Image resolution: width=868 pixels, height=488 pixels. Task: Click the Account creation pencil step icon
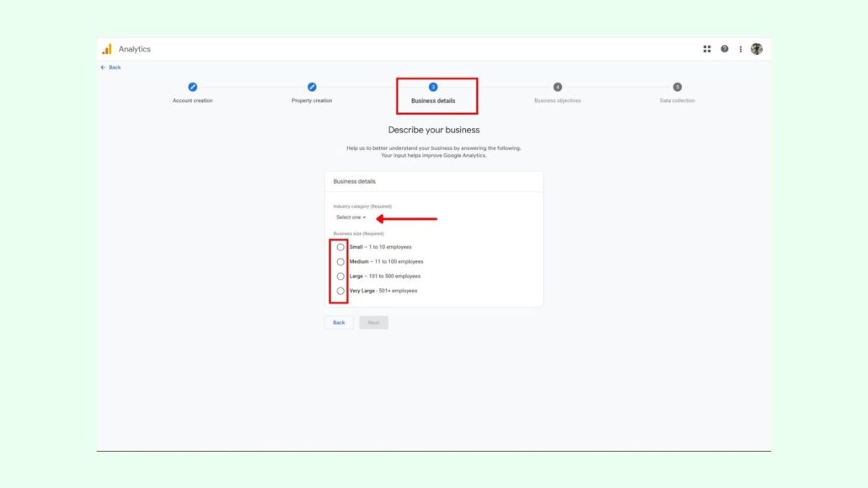(192, 87)
